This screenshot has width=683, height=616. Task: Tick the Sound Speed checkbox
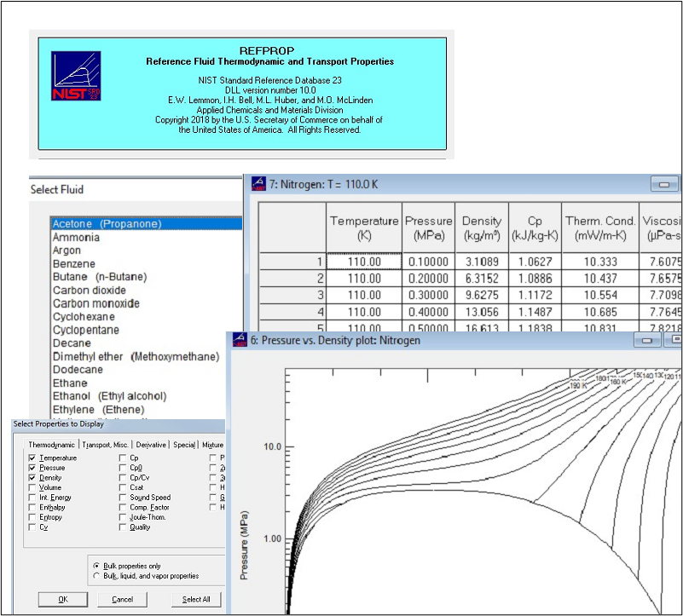click(123, 498)
